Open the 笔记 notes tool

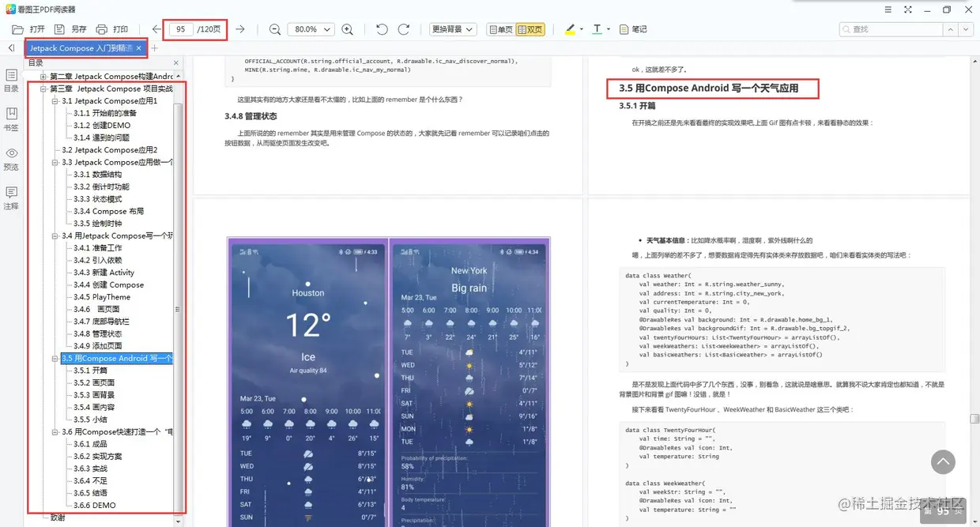(633, 29)
